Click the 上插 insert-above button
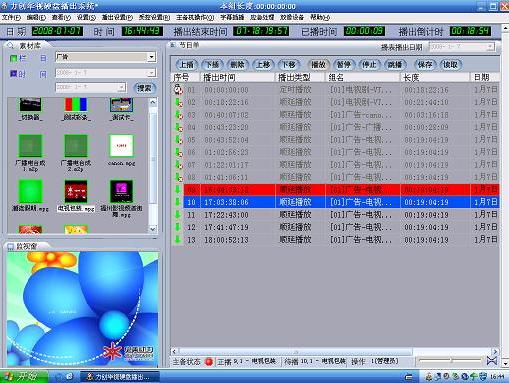The image size is (509, 383). (x=187, y=65)
